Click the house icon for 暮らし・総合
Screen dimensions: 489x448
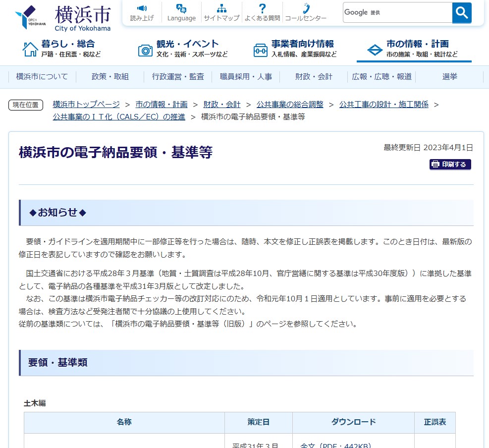click(30, 49)
